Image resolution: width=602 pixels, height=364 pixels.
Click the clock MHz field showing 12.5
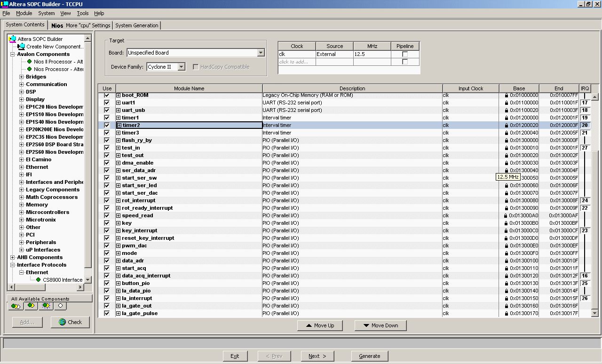click(x=372, y=54)
